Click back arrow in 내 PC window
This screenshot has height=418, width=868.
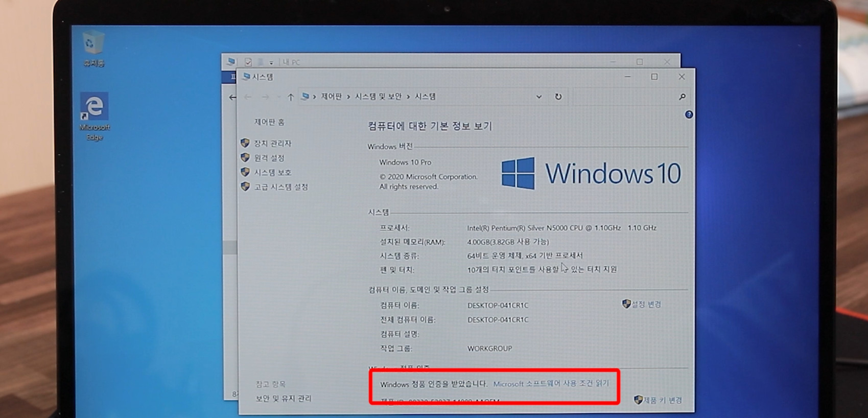(x=232, y=97)
